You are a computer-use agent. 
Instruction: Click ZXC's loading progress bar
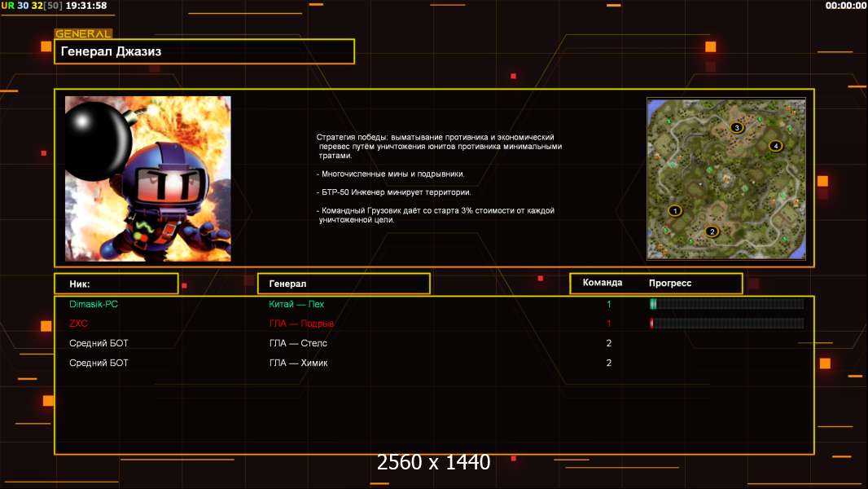(727, 324)
